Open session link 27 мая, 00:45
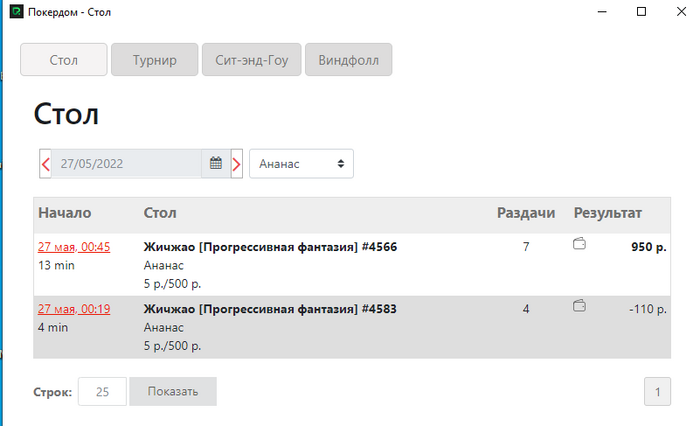 point(74,246)
